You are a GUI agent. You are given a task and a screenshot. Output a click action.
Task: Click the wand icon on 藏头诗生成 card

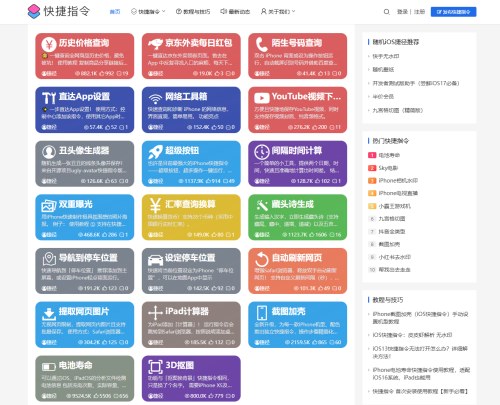pos(261,206)
